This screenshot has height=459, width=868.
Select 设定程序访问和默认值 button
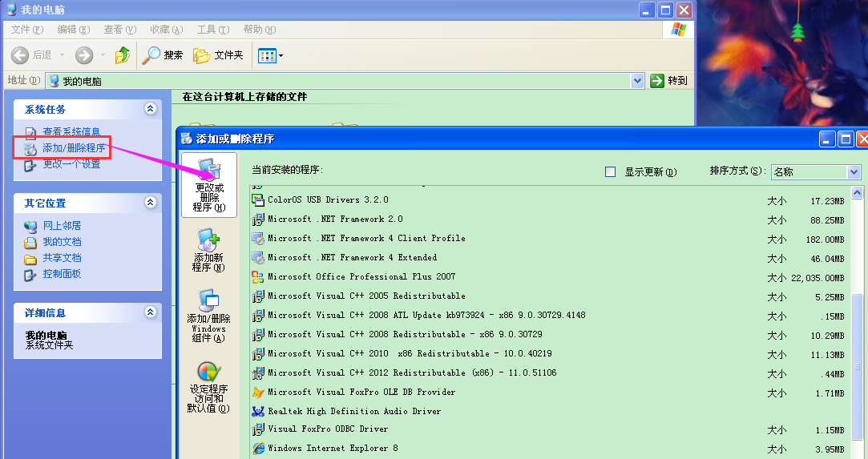(208, 388)
